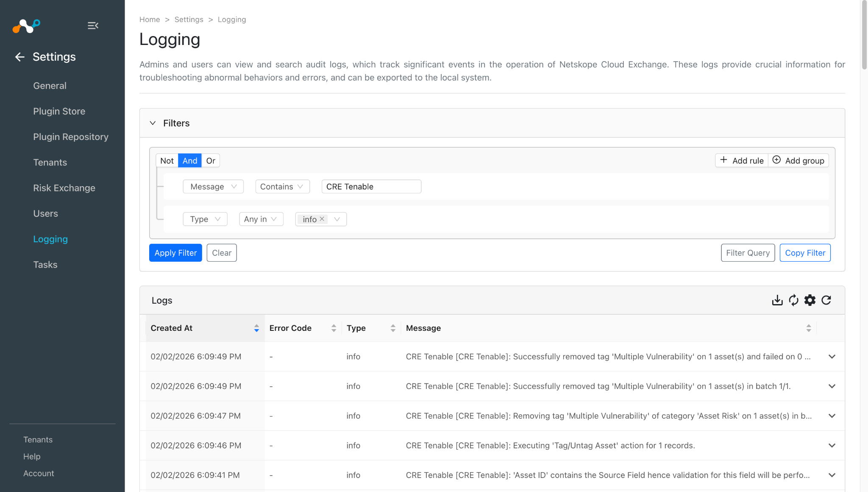Open the Tasks page
The image size is (868, 492).
(x=45, y=265)
